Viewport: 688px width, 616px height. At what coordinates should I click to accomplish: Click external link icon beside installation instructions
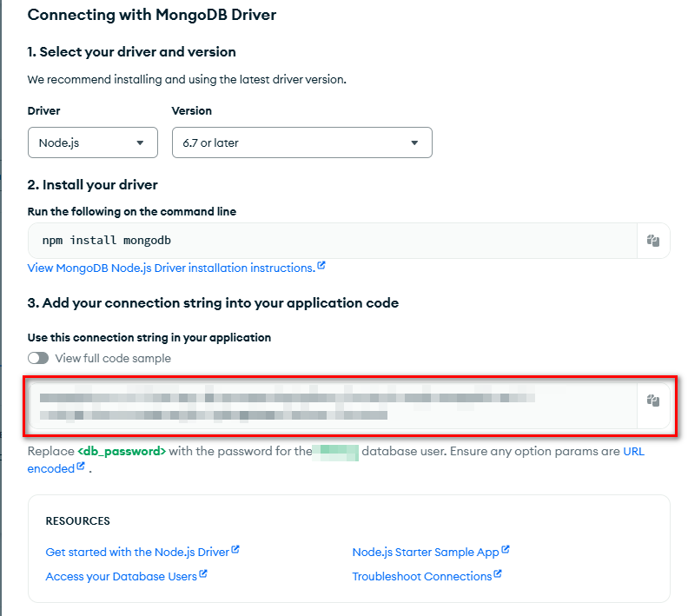pos(321,267)
